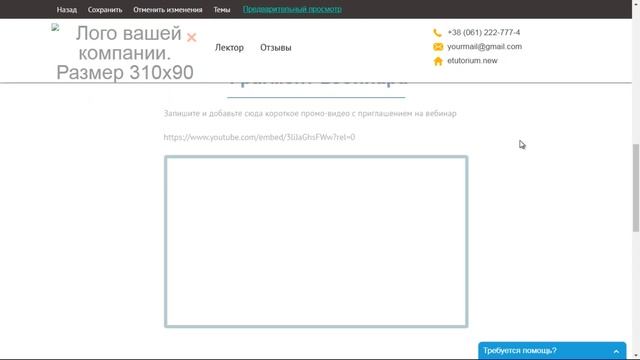640x360 pixels.
Task: Expand help widget with chevron arrow
Action: pos(616,351)
